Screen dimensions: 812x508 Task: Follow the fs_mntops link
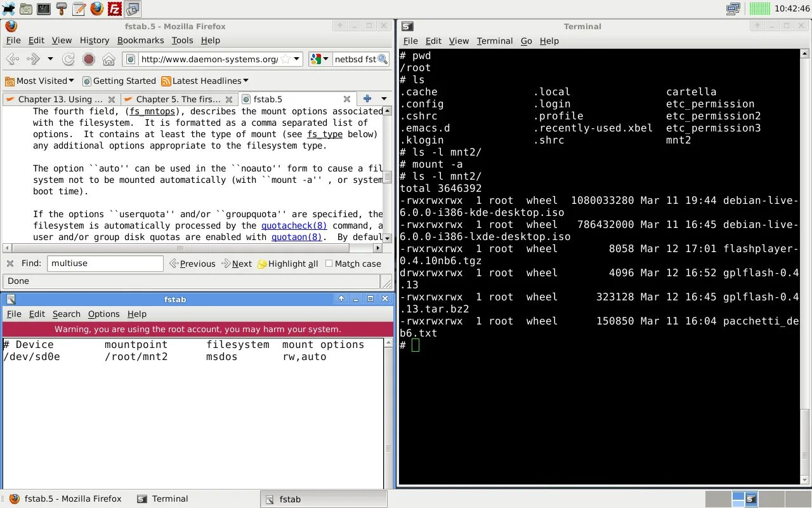click(x=152, y=111)
